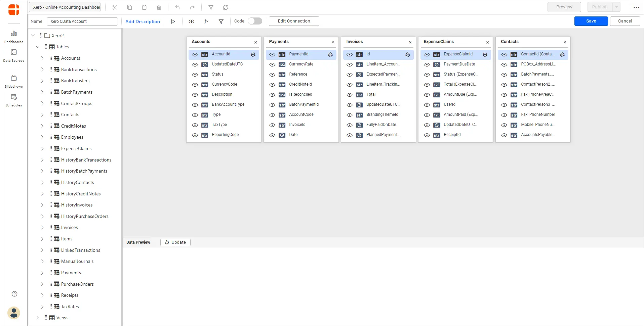The height and width of the screenshot is (326, 644).
Task: Click the Redo arrow icon
Action: coord(192,7)
